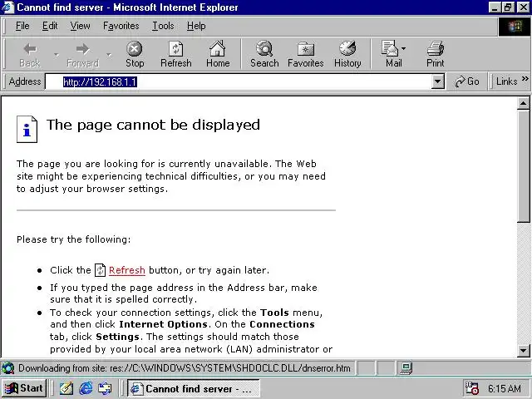The width and height of the screenshot is (532, 399).
Task: Stop loading with the Stop button
Action: pyautogui.click(x=135, y=54)
